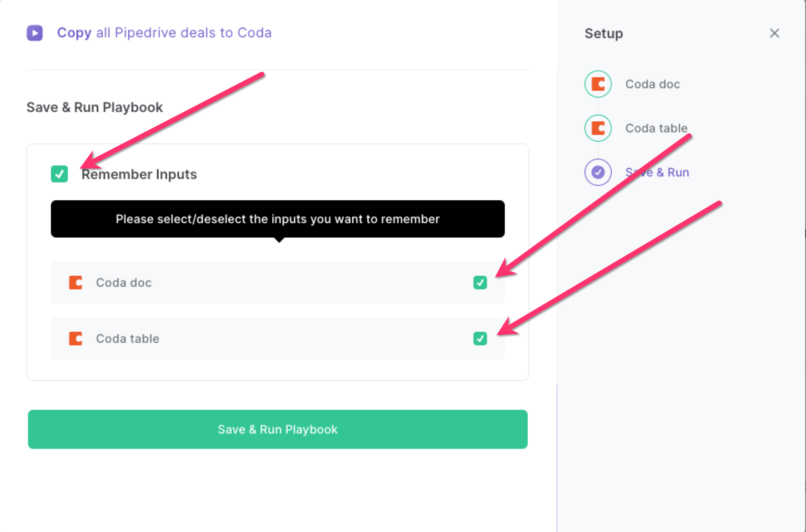The image size is (806, 532).
Task: Deselect the Coda table input checkbox
Action: click(x=480, y=339)
